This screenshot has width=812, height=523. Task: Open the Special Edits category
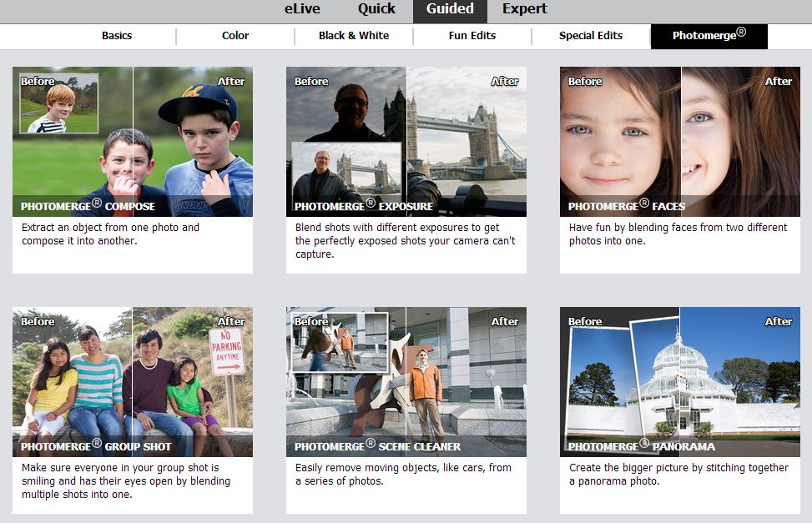(591, 36)
